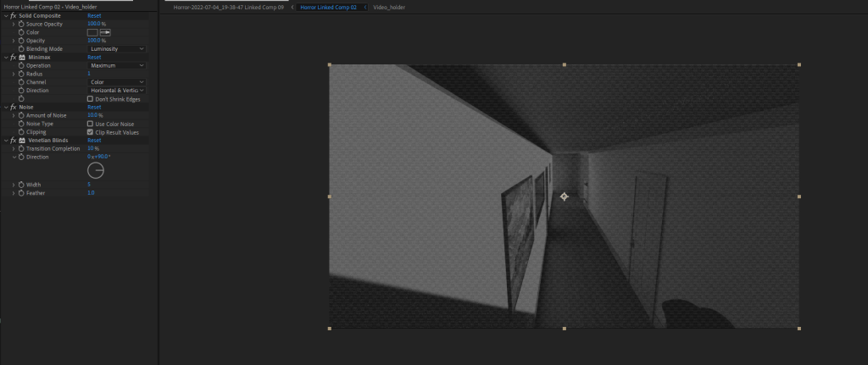Click the Source Opacity 100.0 value
868x365 pixels.
pos(94,25)
